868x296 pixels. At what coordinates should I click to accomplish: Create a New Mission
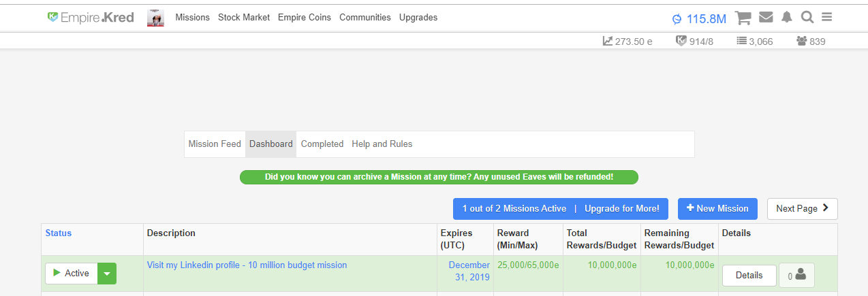(717, 209)
